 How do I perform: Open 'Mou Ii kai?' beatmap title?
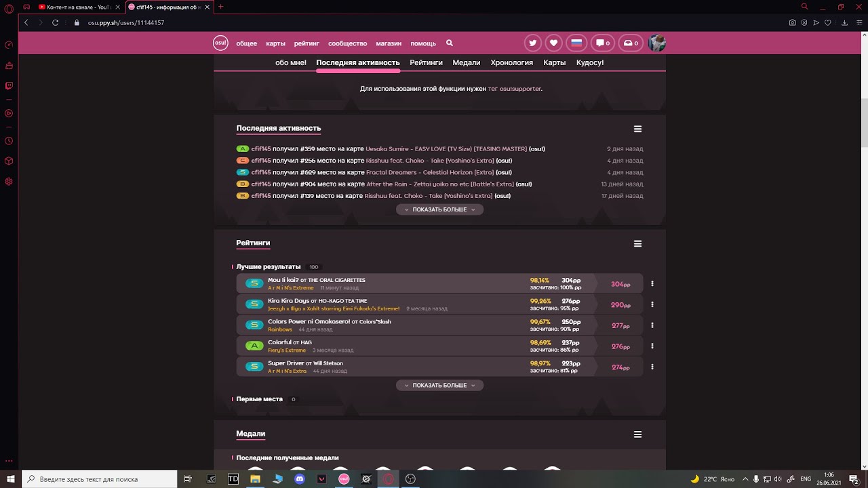(x=283, y=280)
